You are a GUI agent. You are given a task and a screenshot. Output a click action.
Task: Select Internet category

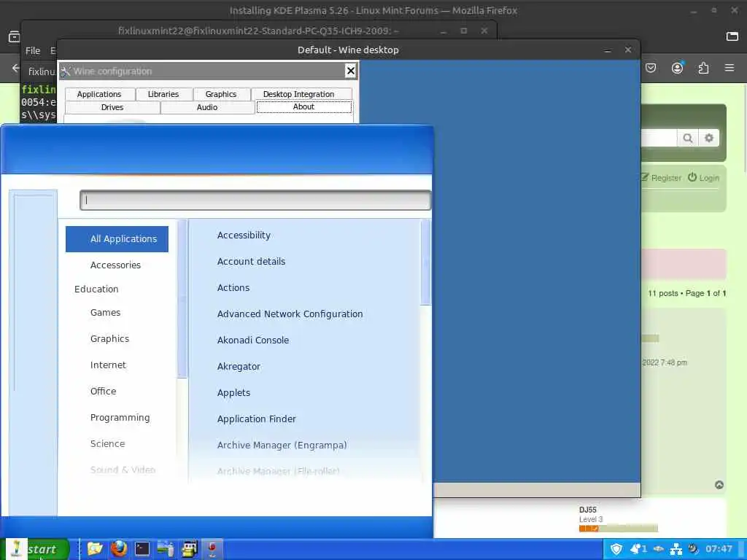108,365
